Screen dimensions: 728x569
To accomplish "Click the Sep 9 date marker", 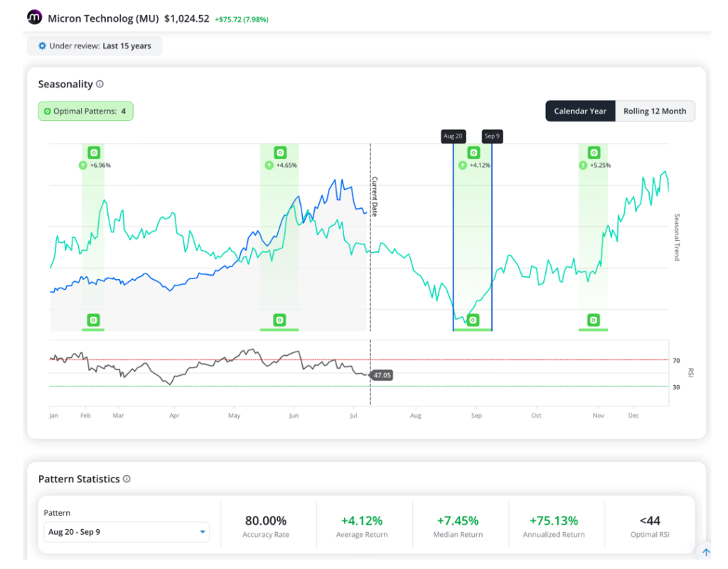I will coord(492,136).
